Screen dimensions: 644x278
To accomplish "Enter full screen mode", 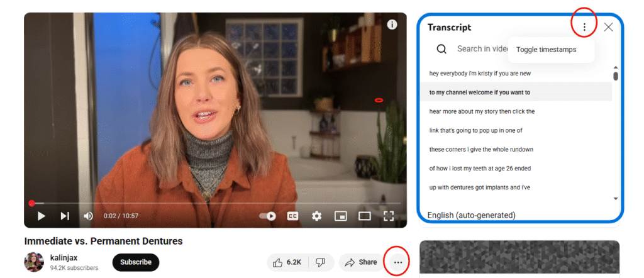I will point(389,216).
